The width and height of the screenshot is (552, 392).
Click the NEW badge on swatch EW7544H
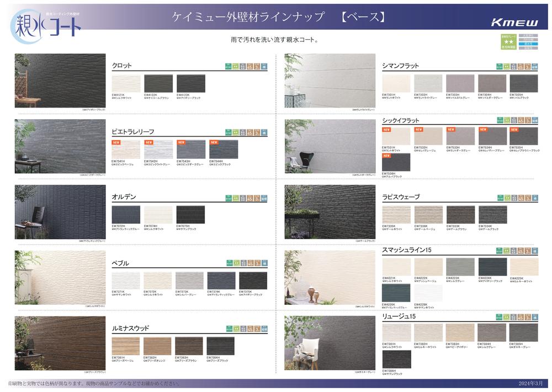point(214,142)
